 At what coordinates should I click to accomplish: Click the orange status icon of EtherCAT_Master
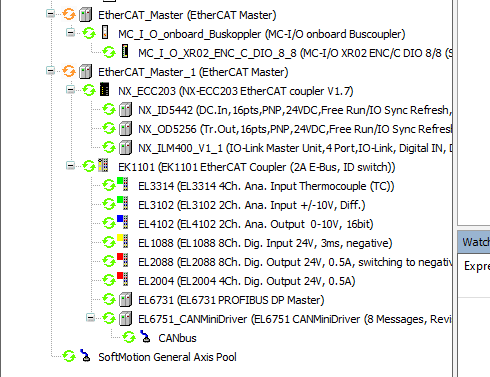tap(69, 15)
